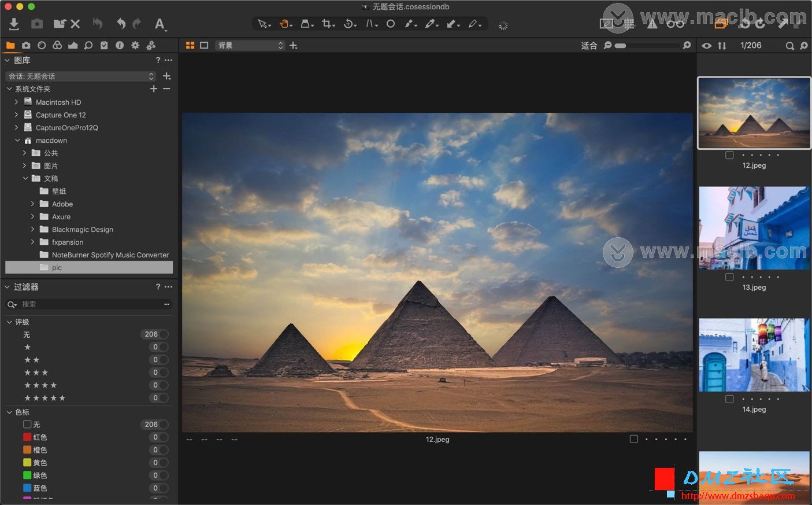Select the pic folder
812x505 pixels.
[89, 267]
